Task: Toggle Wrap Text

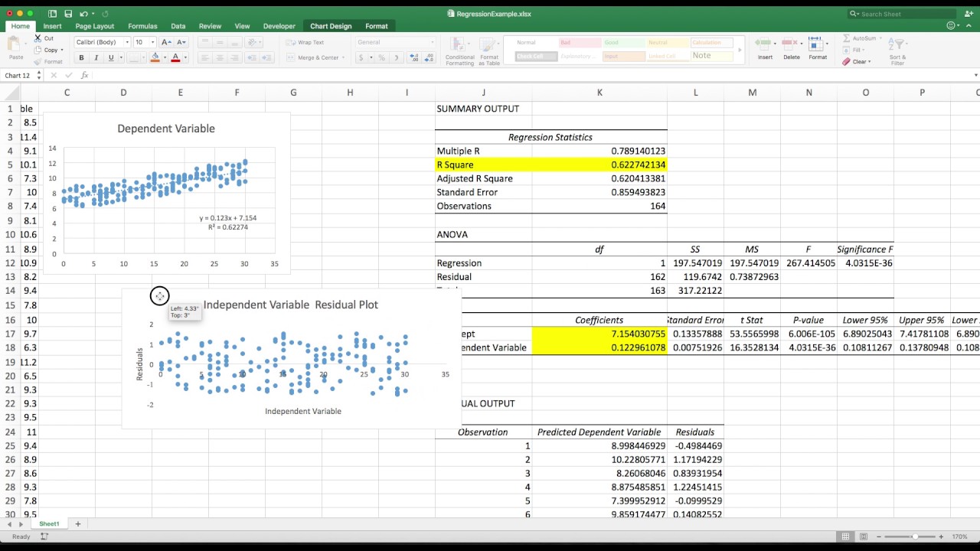Action: tap(305, 42)
